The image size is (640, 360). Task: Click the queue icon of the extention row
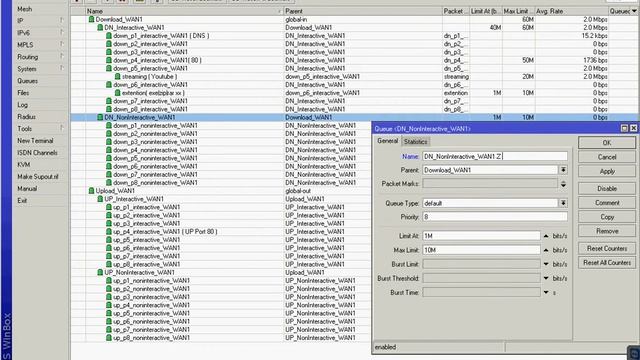coord(118,93)
